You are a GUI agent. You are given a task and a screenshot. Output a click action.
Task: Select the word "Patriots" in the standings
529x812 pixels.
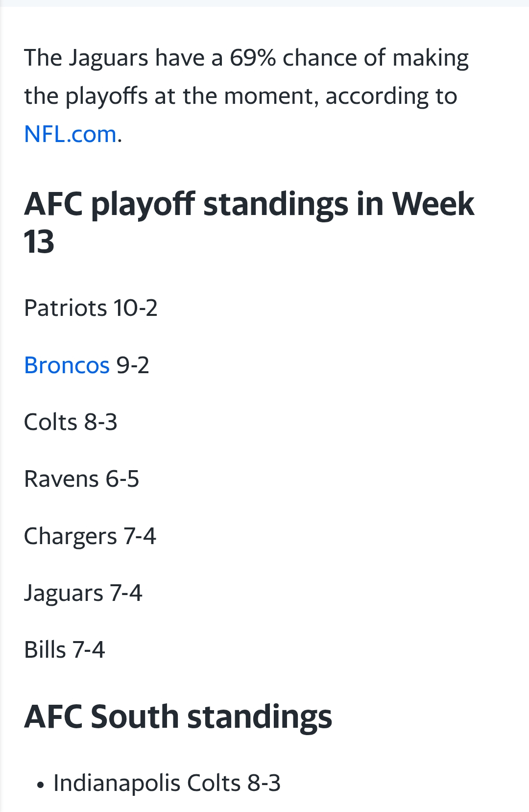click(x=65, y=308)
